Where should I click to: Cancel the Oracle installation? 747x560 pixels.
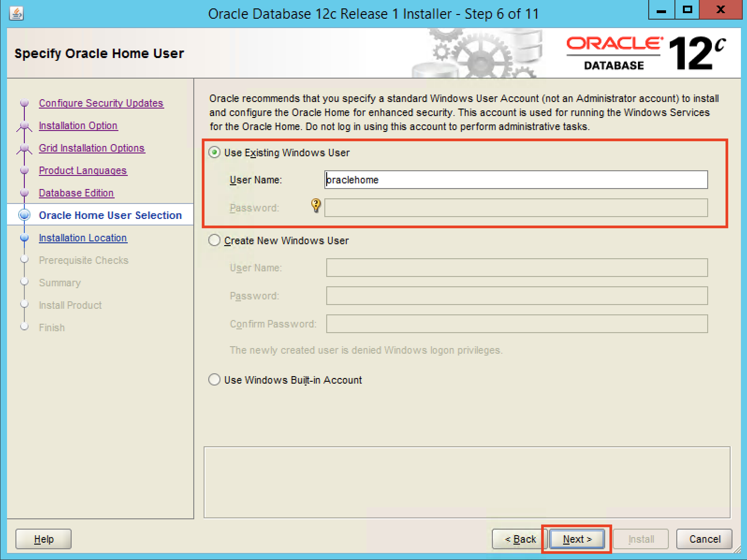[704, 539]
